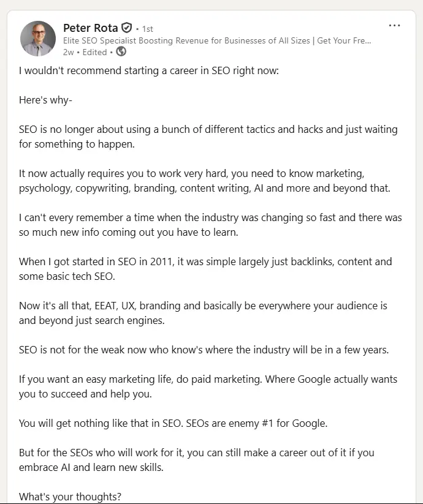Click the paragraph about the industry changing so fast
The image size is (423, 504).
210,225
